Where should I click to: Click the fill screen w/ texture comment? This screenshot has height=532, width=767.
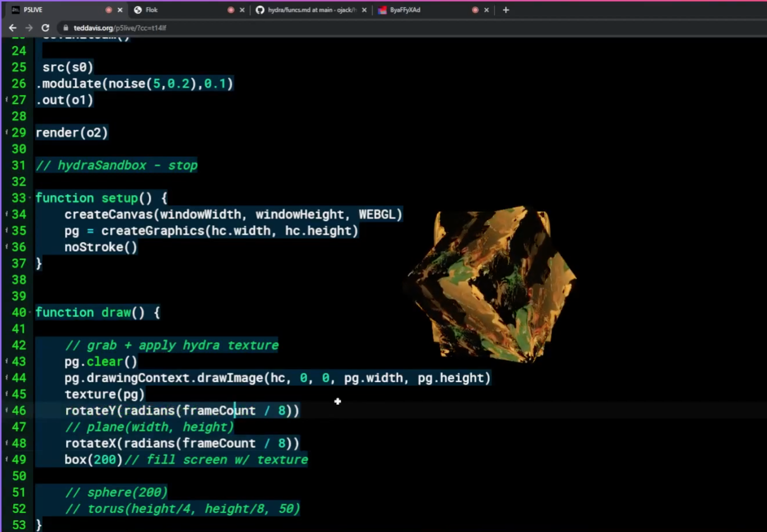(x=216, y=460)
